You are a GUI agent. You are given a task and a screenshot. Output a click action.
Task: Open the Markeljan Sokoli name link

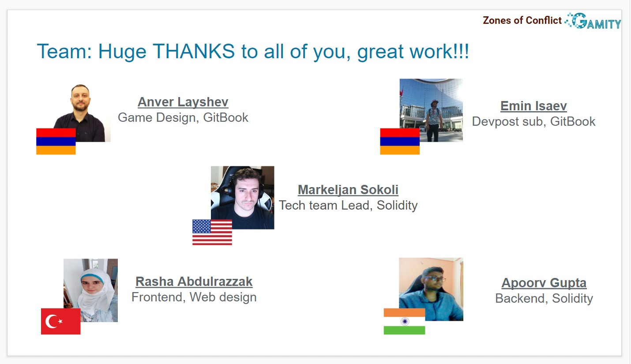pos(348,190)
